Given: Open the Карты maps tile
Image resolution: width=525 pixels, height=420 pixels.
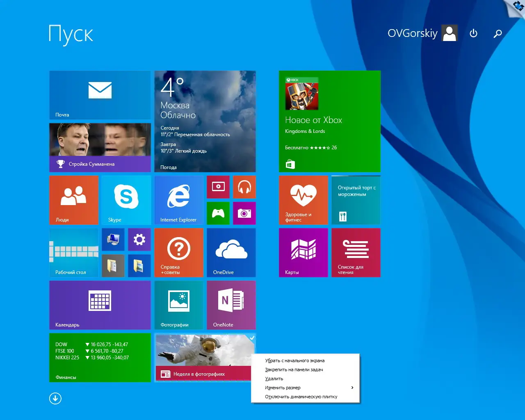Looking at the screenshot, I should (303, 252).
